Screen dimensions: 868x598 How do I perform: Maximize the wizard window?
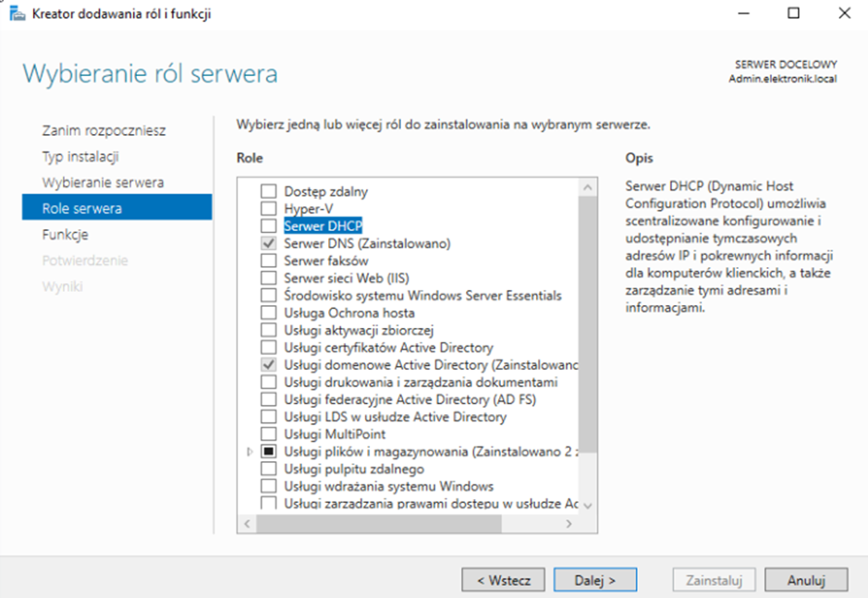click(x=793, y=14)
